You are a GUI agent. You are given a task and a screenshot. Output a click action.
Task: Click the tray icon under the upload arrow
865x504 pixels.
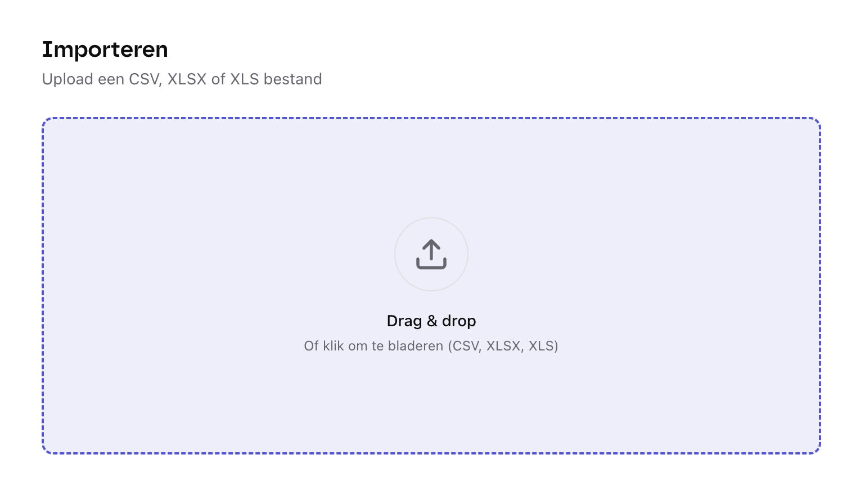(x=431, y=265)
